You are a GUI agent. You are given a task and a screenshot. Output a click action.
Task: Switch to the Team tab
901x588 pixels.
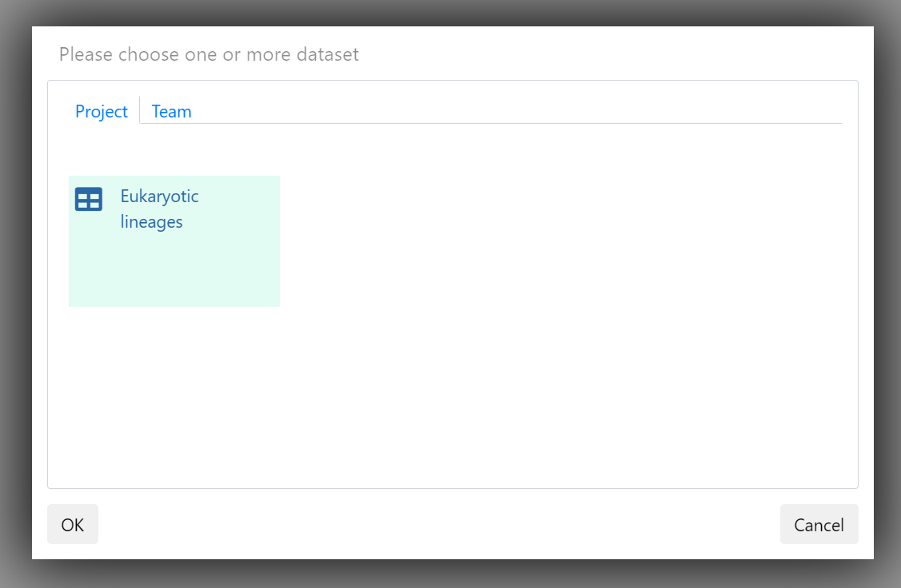pos(171,111)
